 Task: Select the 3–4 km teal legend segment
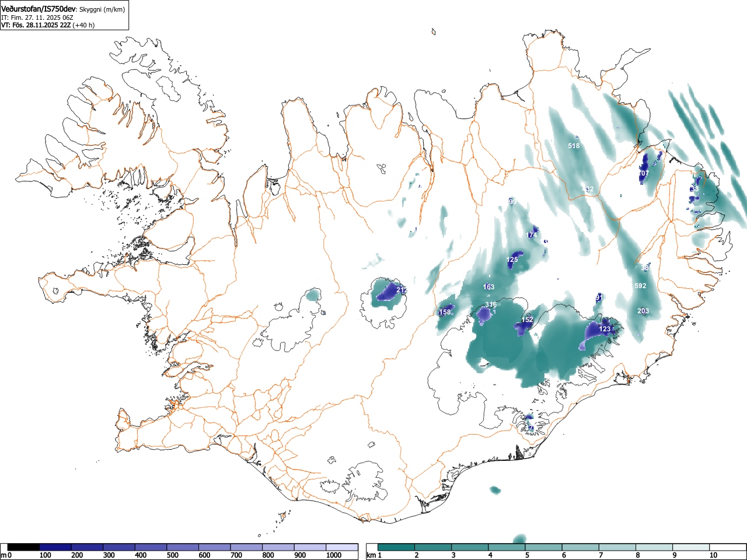pos(470,547)
